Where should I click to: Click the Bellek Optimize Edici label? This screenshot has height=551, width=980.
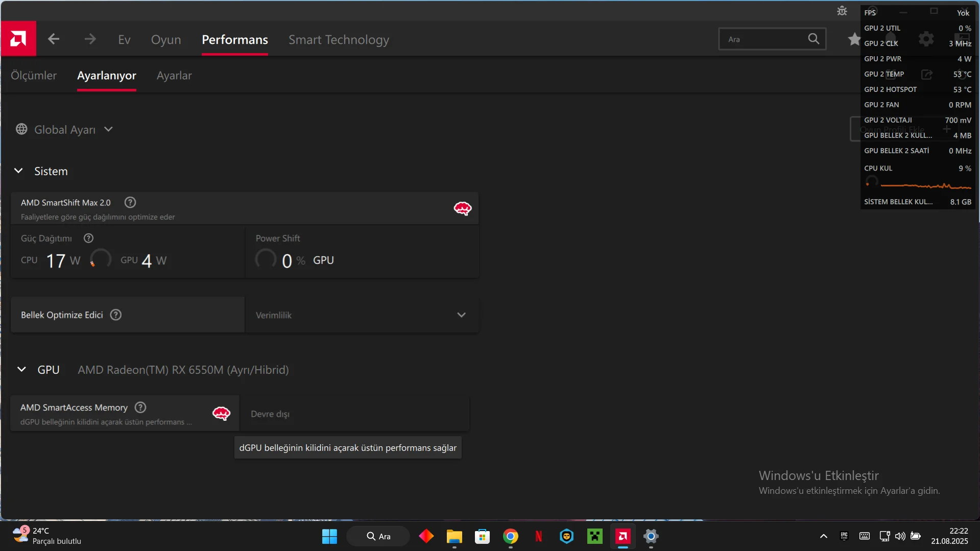(62, 315)
